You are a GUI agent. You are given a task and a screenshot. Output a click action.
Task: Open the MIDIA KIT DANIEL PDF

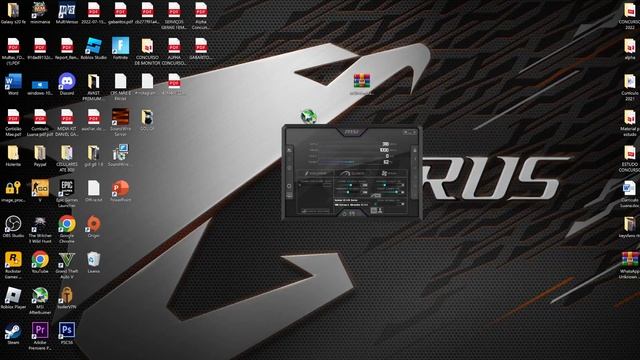point(67,123)
